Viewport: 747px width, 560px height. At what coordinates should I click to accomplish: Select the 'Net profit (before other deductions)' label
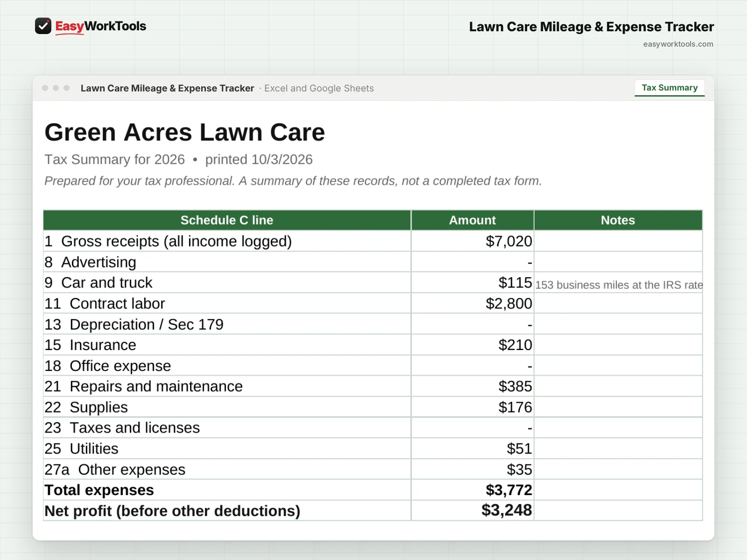(x=172, y=511)
